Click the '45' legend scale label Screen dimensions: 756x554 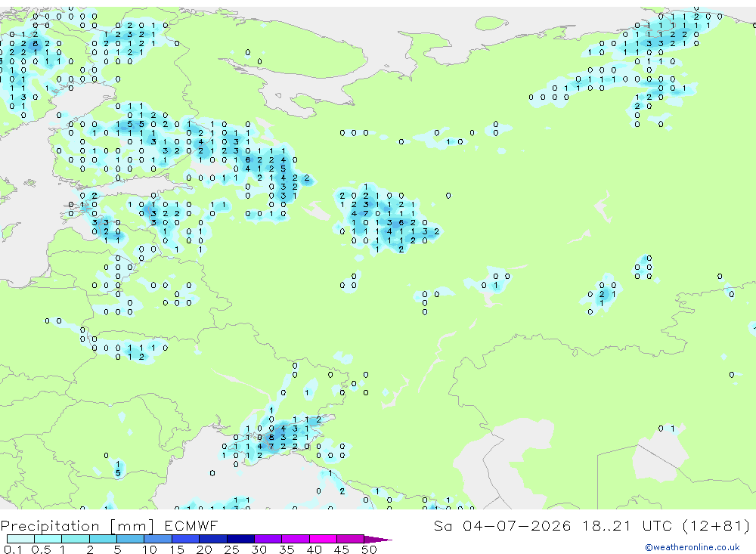[x=342, y=549]
